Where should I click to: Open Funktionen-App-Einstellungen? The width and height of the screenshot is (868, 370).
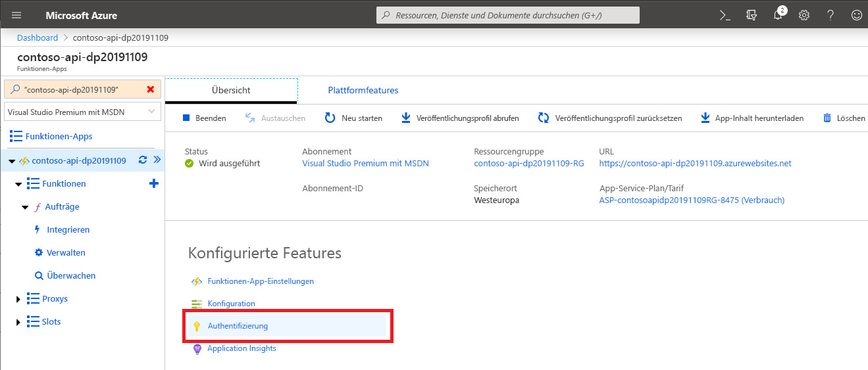[x=261, y=281]
